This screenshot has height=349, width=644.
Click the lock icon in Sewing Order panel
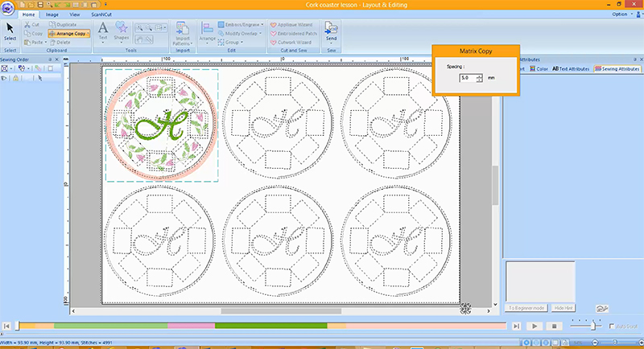[15, 78]
